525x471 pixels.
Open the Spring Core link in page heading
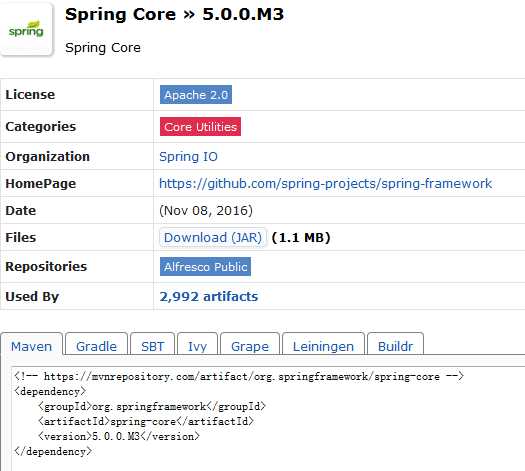tap(120, 14)
